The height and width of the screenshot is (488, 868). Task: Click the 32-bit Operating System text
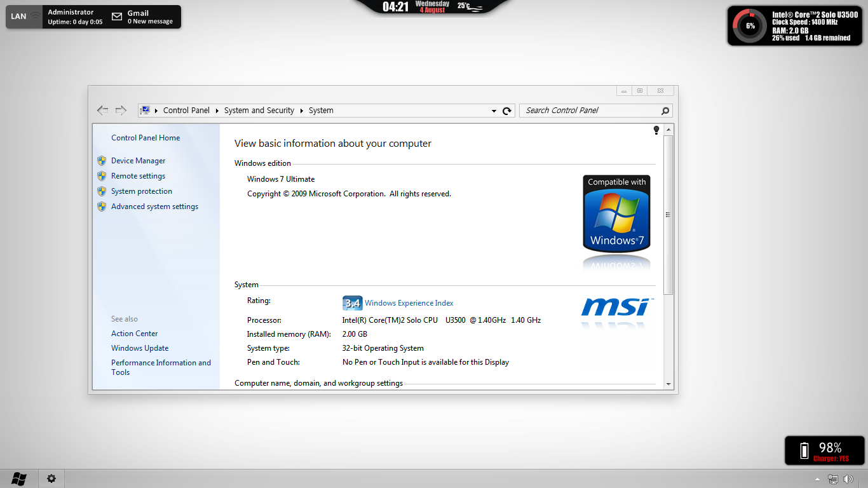tap(383, 348)
